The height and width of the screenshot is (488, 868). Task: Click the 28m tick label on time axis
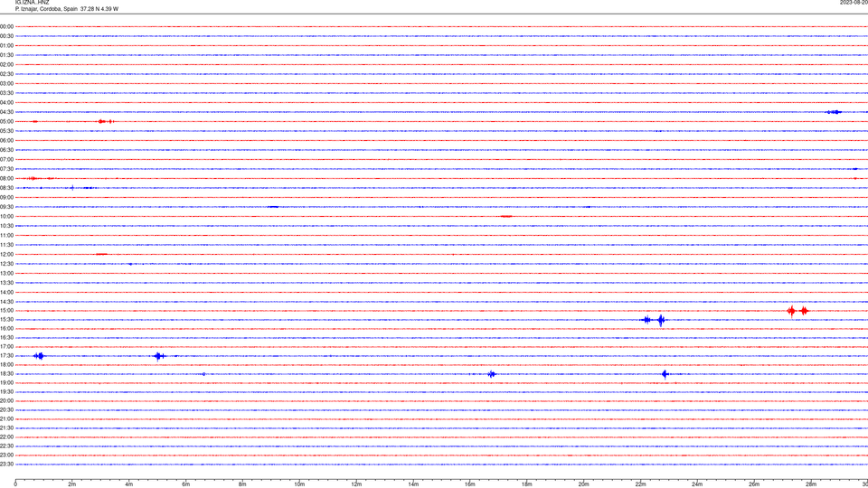coord(811,484)
